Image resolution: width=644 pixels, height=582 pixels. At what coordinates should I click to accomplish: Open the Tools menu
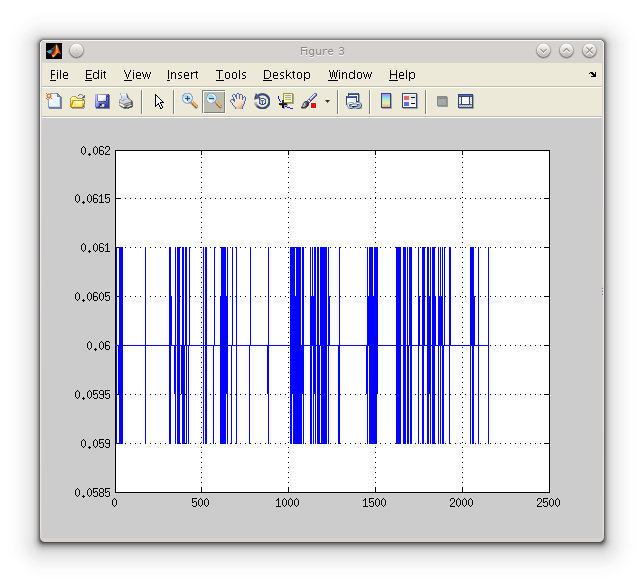click(230, 75)
